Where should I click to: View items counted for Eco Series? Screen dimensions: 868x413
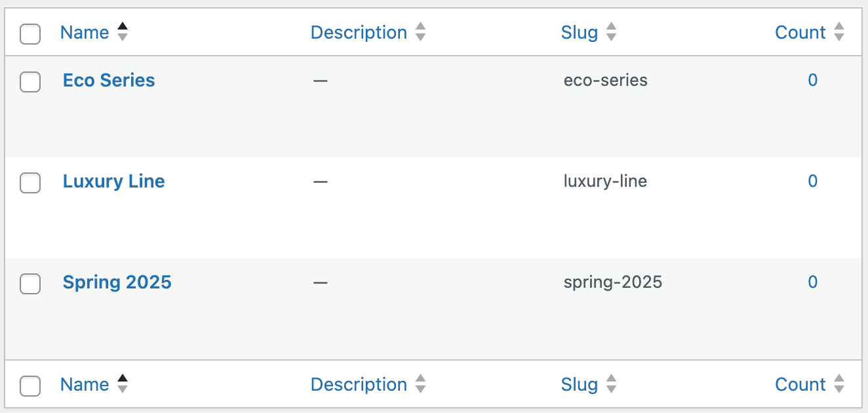812,81
